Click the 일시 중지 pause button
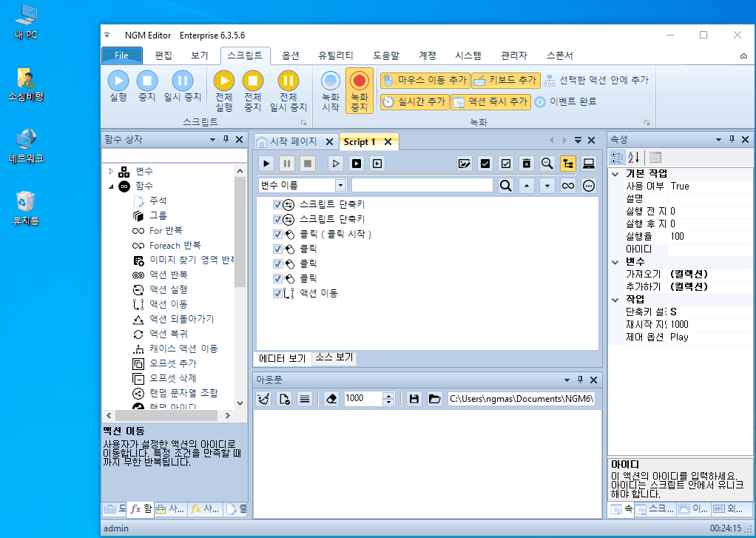The width and height of the screenshot is (756, 538). click(182, 87)
